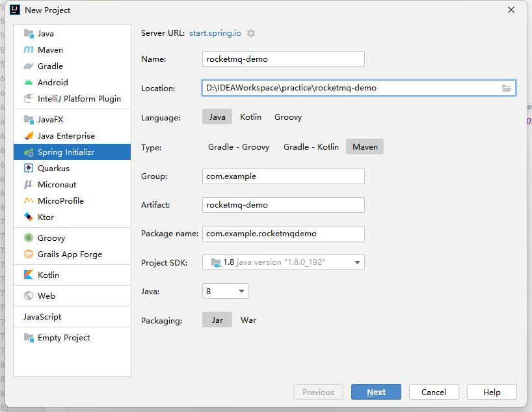Screen dimensions: 532x412
Task: Expand the Project SDK dropdown
Action: [x=284, y=262]
